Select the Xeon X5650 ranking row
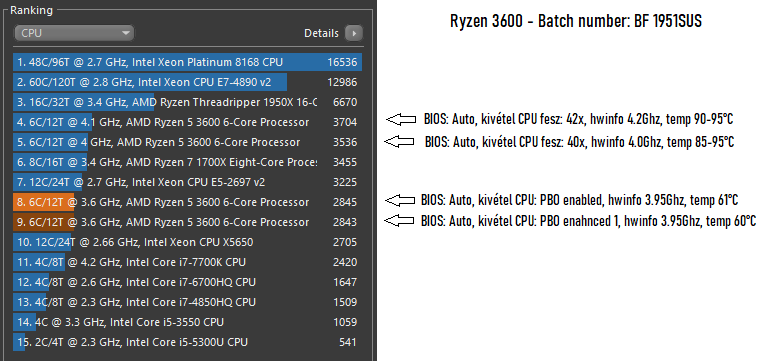The height and width of the screenshot is (361, 769). pyautogui.click(x=188, y=242)
